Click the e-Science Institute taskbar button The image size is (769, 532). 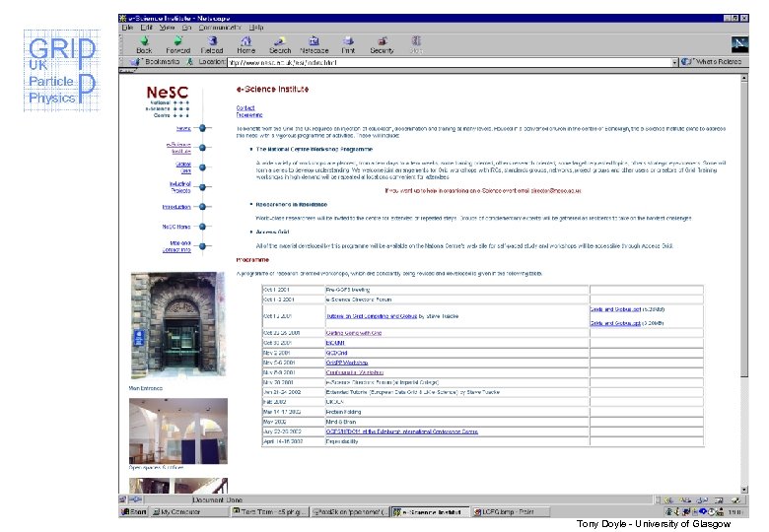click(431, 512)
